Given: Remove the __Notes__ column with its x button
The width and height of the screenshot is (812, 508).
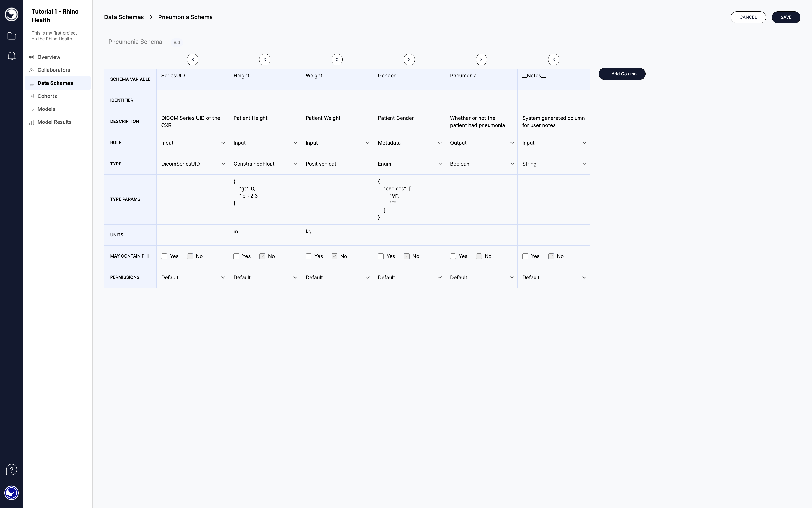Looking at the screenshot, I should 554,60.
